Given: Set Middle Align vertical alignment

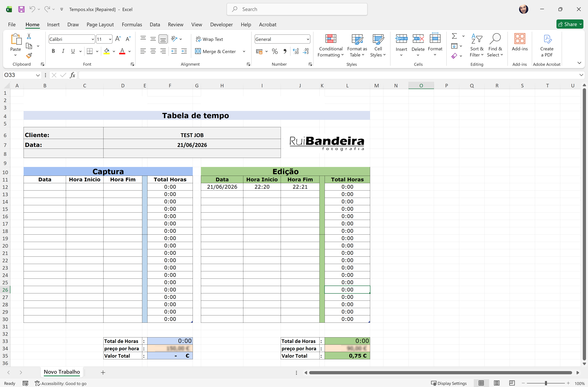Looking at the screenshot, I should 153,39.
